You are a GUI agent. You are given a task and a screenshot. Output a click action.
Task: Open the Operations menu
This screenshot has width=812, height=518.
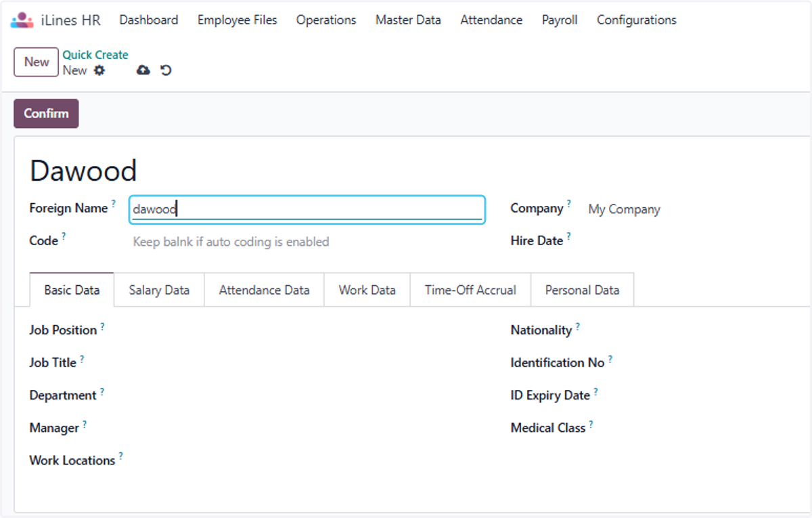click(326, 20)
